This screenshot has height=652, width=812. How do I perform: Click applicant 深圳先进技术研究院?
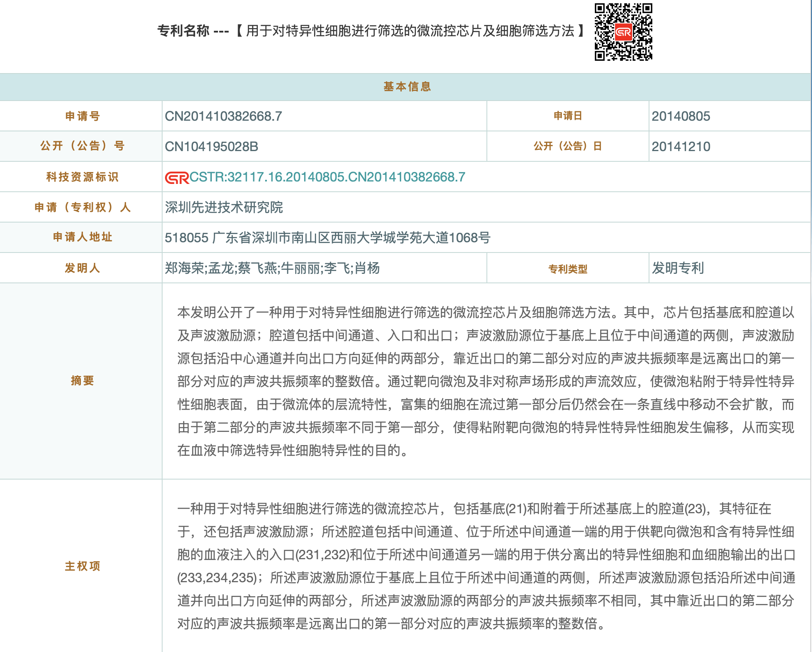coord(224,207)
